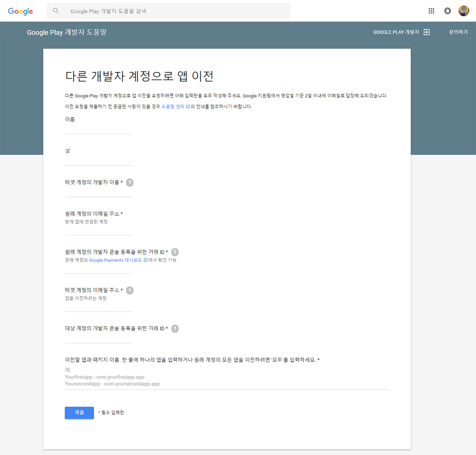
Task: Click the 원래 계정의 이메일 주소 field
Action: (98, 230)
